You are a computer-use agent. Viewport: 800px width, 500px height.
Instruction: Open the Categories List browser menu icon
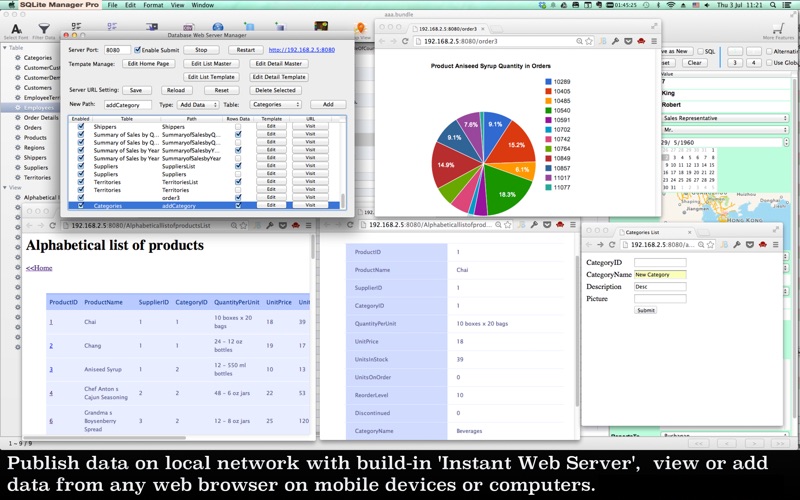[776, 244]
